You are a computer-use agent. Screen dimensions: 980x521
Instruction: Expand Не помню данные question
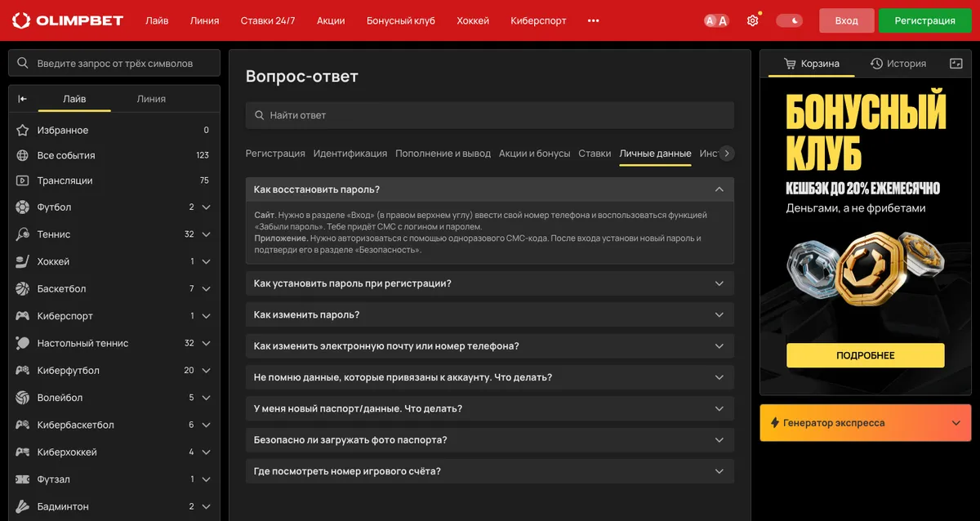pos(490,377)
